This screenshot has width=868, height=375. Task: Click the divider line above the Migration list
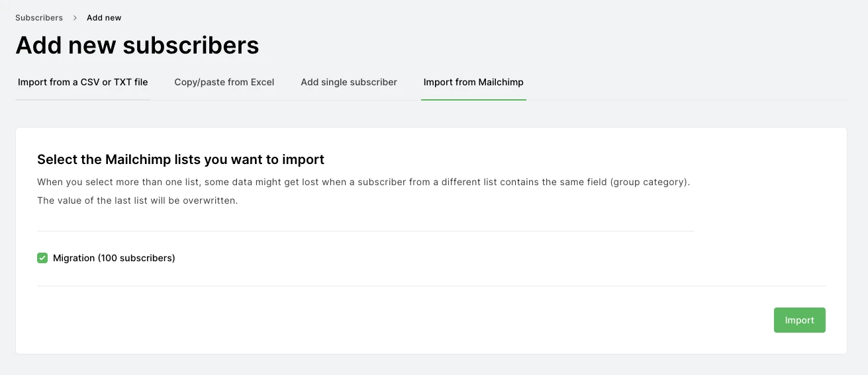365,231
